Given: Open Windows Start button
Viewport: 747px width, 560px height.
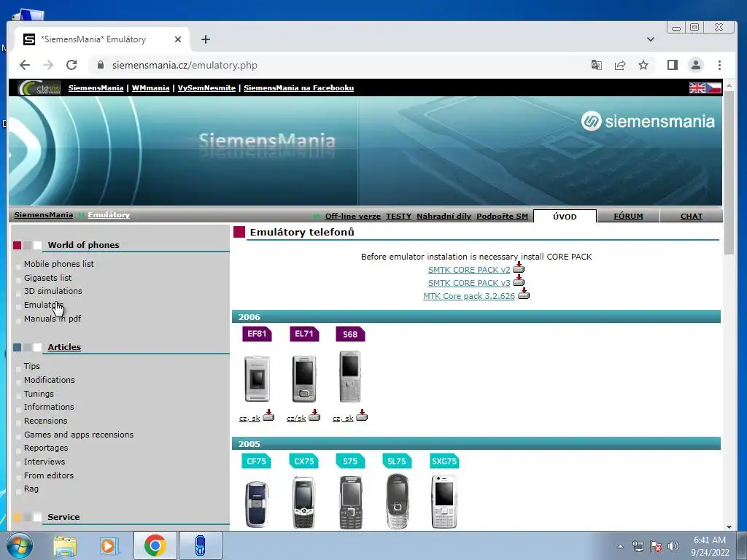Looking at the screenshot, I should pos(20,545).
